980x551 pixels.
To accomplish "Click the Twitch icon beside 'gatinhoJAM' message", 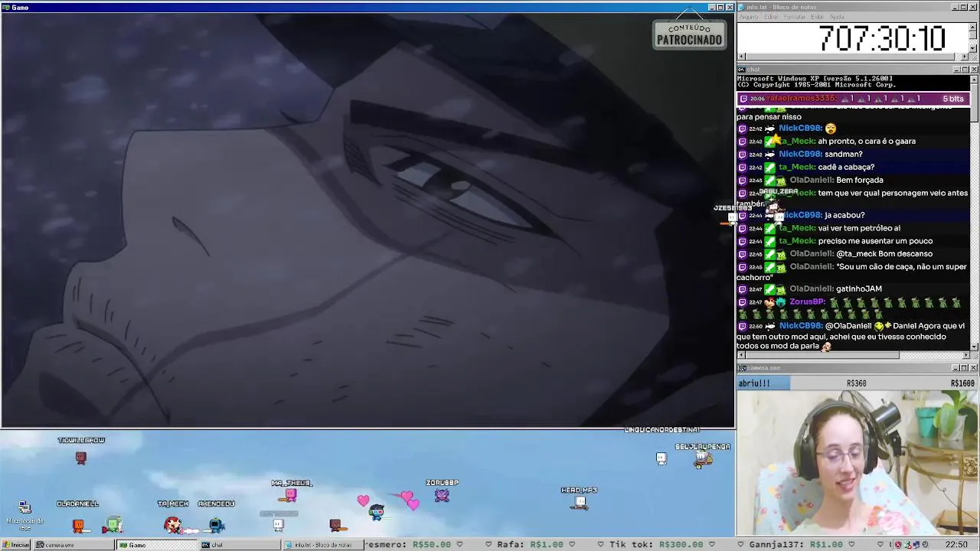I will pos(742,289).
